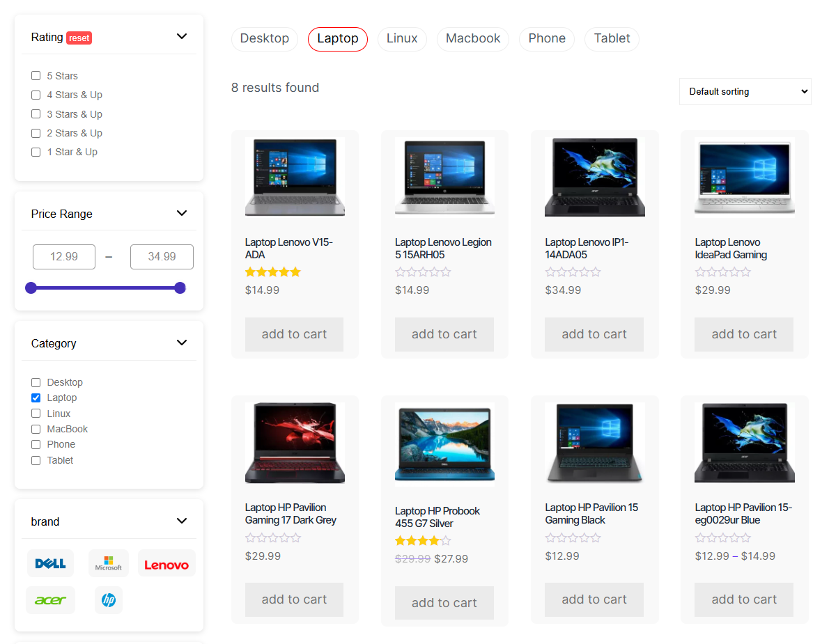Click empty star rating of HP Pavilion 15 Gaming Black
Viewport: 829px width, 644px height.
[573, 537]
